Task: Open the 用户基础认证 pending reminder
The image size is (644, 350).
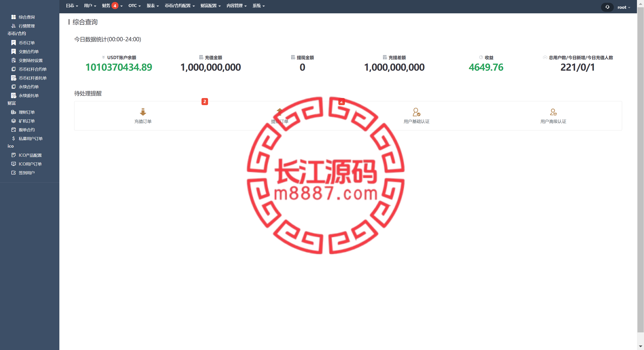Action: point(417,116)
